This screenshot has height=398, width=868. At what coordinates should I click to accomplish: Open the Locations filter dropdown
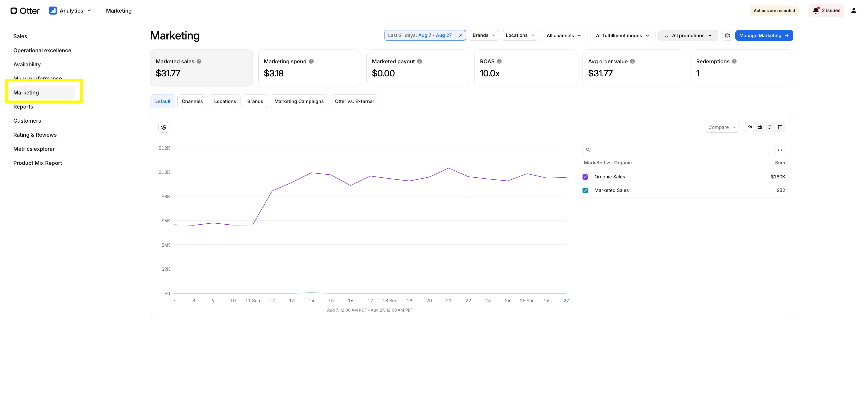(520, 35)
